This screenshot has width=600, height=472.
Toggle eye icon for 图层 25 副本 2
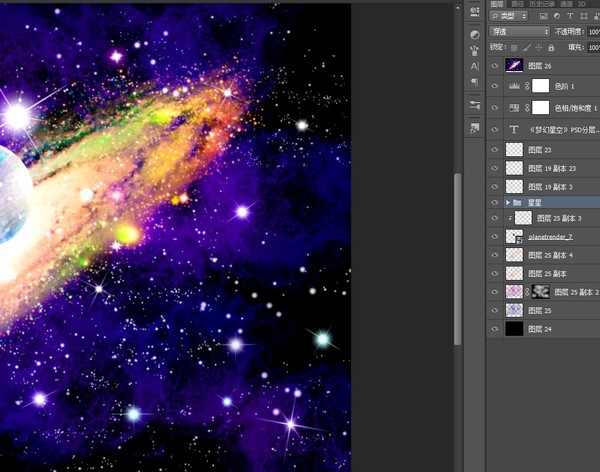pyautogui.click(x=495, y=292)
